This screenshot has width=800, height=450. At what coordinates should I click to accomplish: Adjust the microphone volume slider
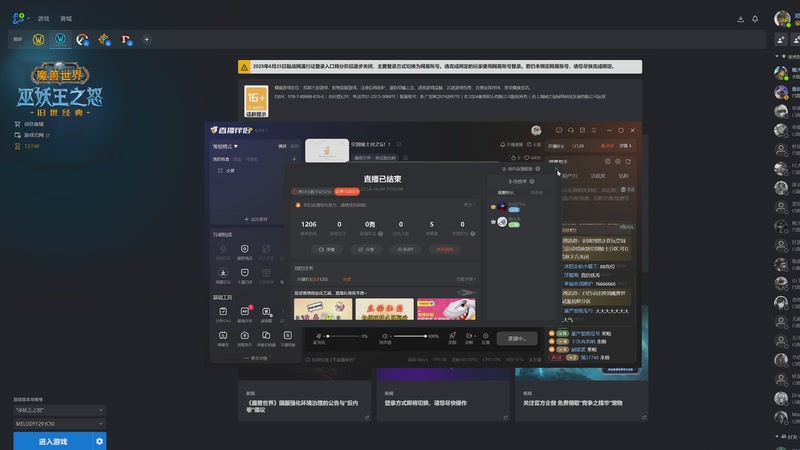coord(343,336)
